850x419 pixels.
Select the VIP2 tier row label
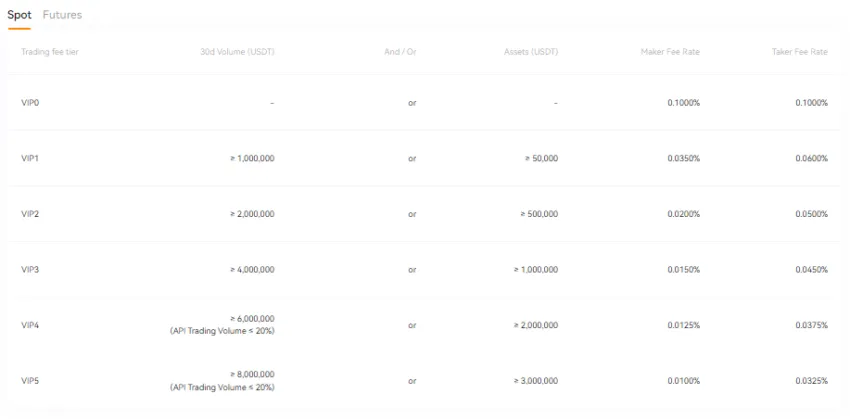pyautogui.click(x=30, y=214)
